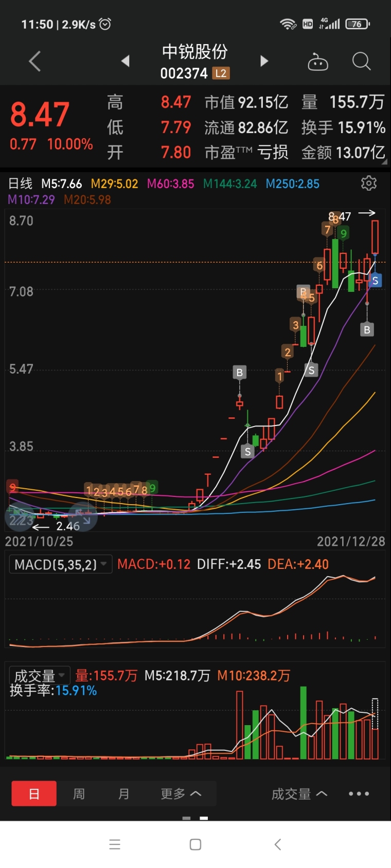The image size is (391, 868).
Task: Go to previous stock with left triangle
Action: (125, 61)
